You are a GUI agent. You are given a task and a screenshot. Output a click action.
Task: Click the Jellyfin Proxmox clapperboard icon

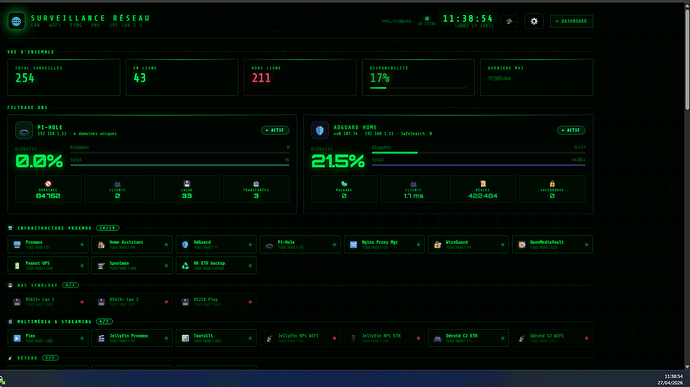[x=101, y=339]
